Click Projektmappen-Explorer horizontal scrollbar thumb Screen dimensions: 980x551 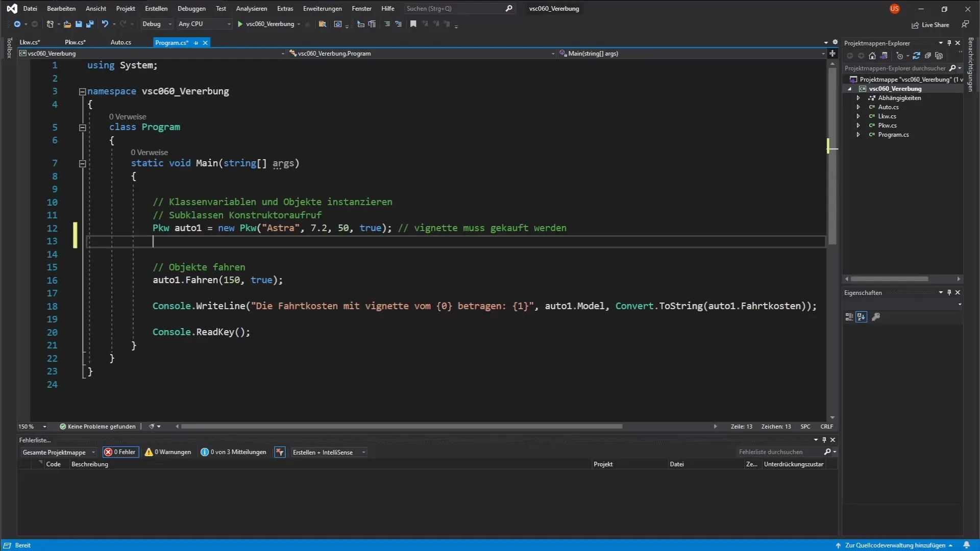pyautogui.click(x=889, y=279)
